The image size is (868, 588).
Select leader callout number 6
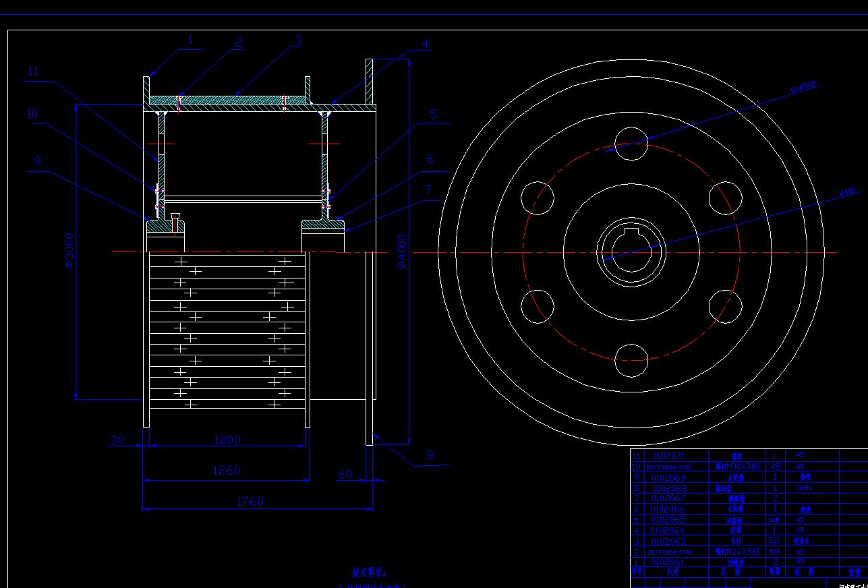pyautogui.click(x=430, y=159)
